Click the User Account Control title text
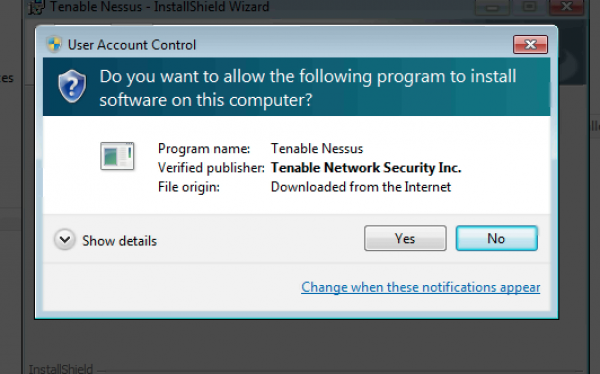Viewport: 600px width, 374px height. pos(132,45)
